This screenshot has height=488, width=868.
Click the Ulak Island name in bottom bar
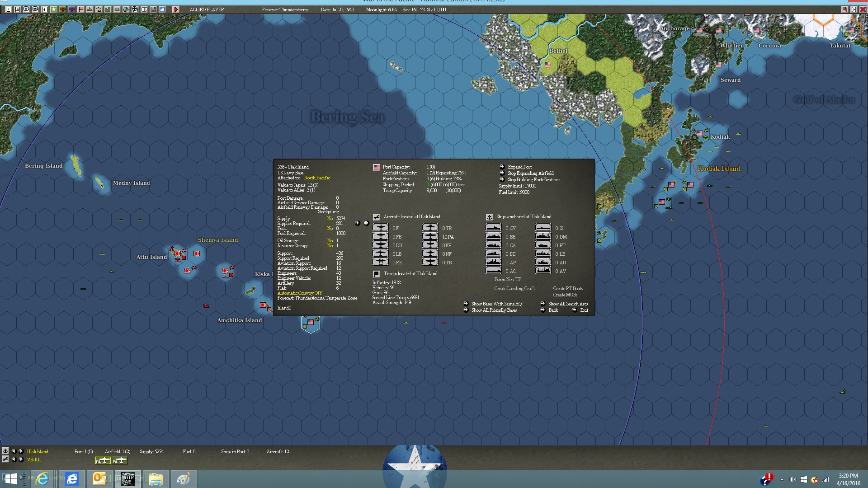(x=38, y=451)
